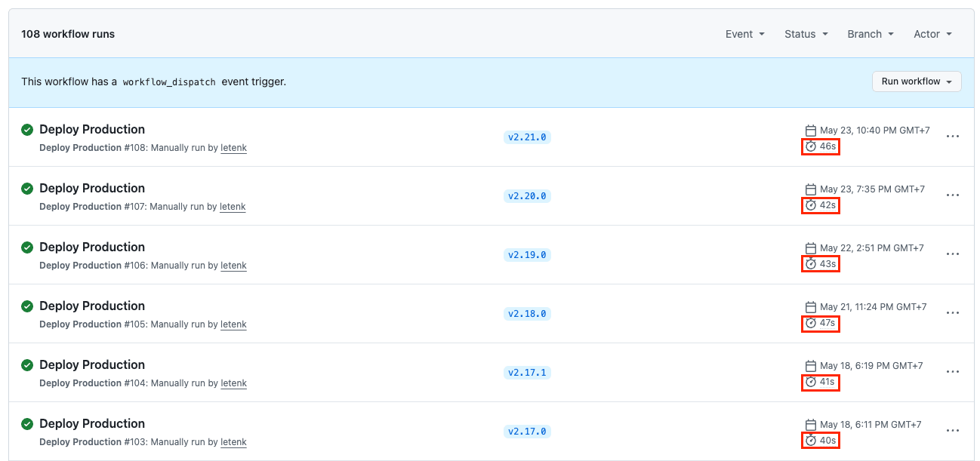Click the green success check for run #108
The height and width of the screenshot is (461, 980).
(x=27, y=130)
